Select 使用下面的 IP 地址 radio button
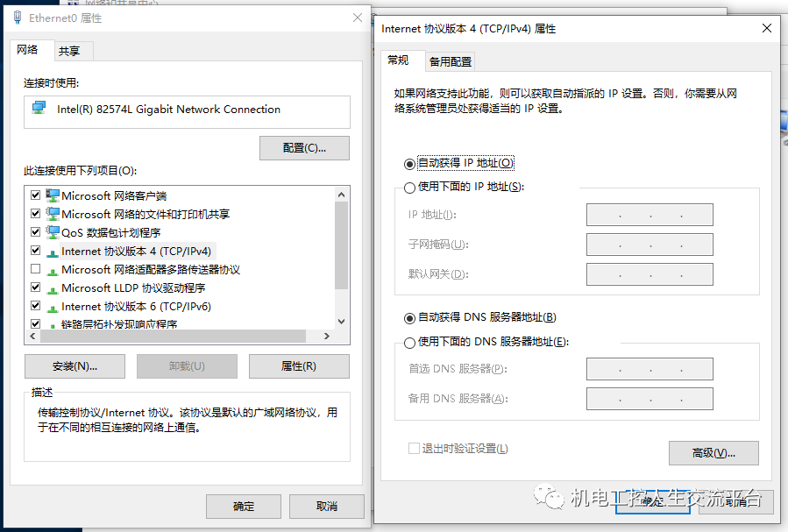This screenshot has height=532, width=788. [409, 188]
